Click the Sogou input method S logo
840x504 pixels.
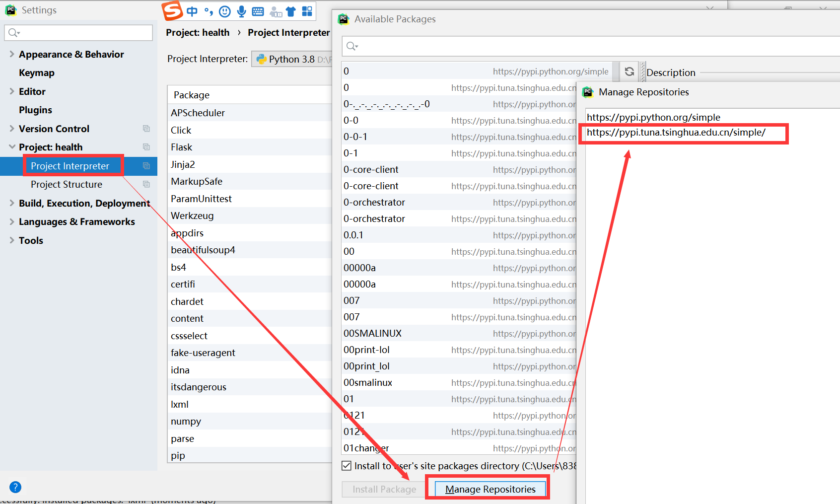tap(173, 10)
